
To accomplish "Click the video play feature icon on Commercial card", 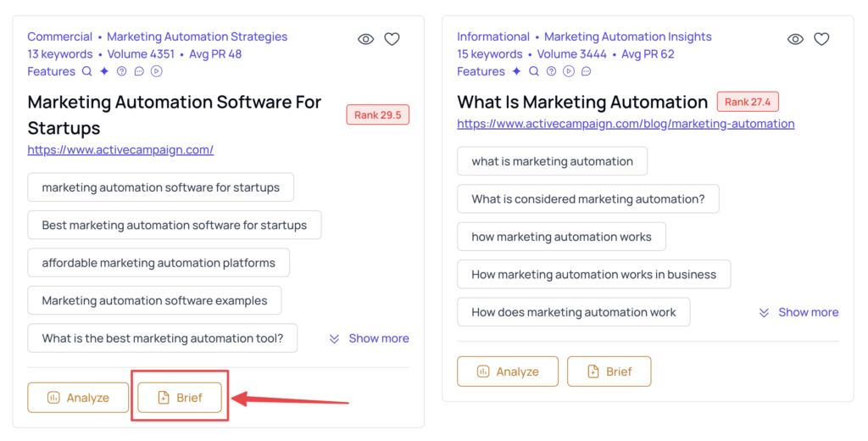I will click(x=156, y=71).
